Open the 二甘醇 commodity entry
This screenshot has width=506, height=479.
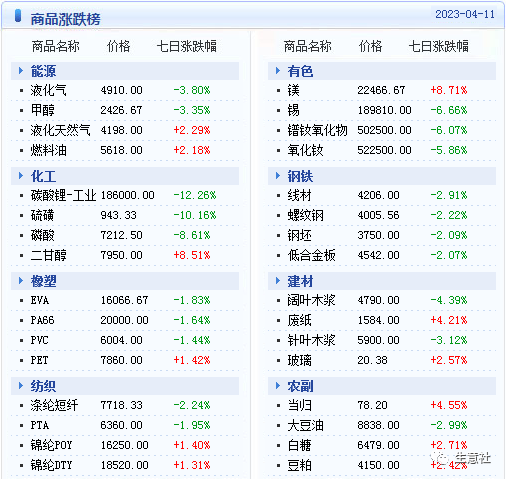[48, 255]
